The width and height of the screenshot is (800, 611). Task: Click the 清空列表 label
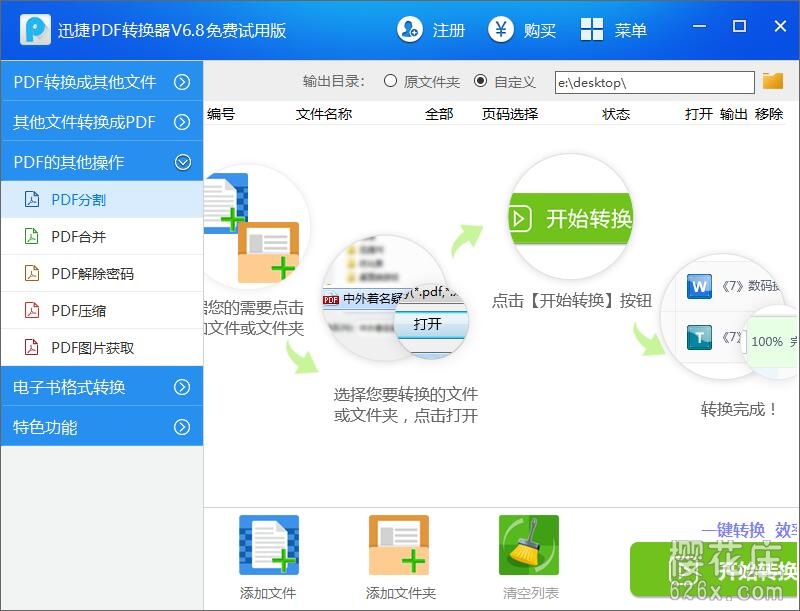tap(531, 593)
